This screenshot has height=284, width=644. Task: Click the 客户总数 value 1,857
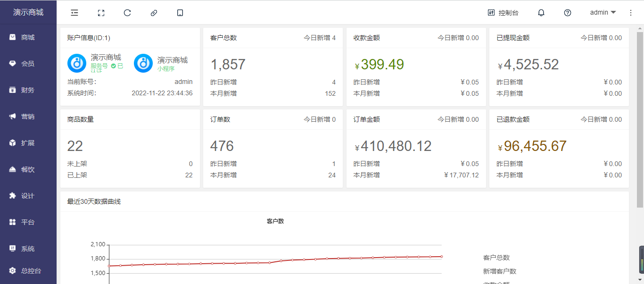click(x=228, y=65)
